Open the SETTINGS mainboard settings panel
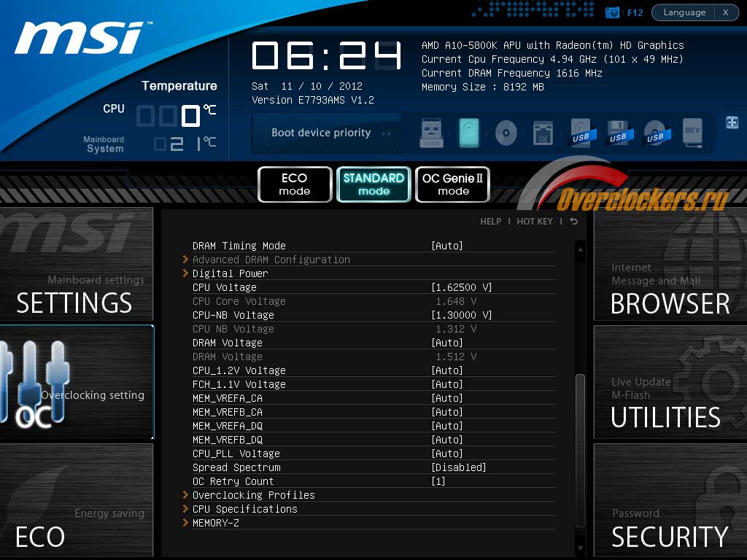747x560 pixels. (x=76, y=264)
